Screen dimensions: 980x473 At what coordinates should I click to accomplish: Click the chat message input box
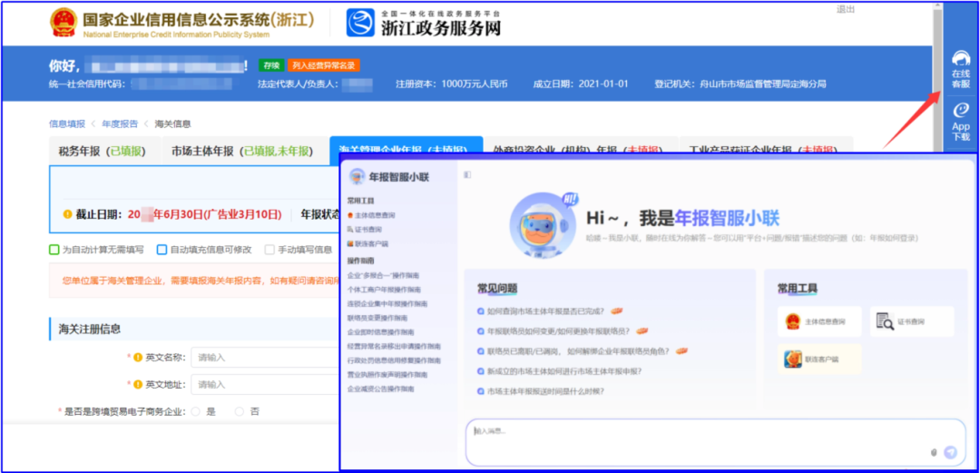[x=716, y=442]
